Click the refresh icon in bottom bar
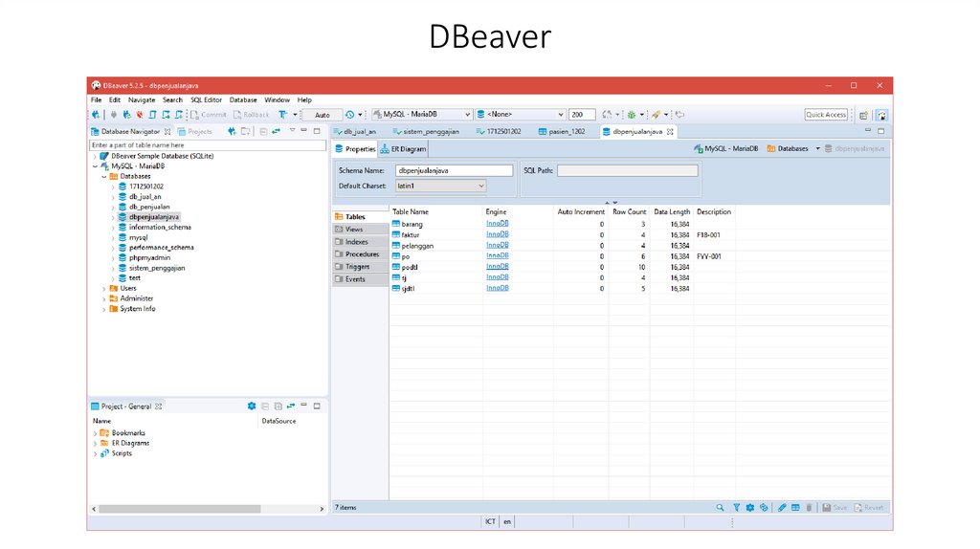 pyautogui.click(x=764, y=508)
